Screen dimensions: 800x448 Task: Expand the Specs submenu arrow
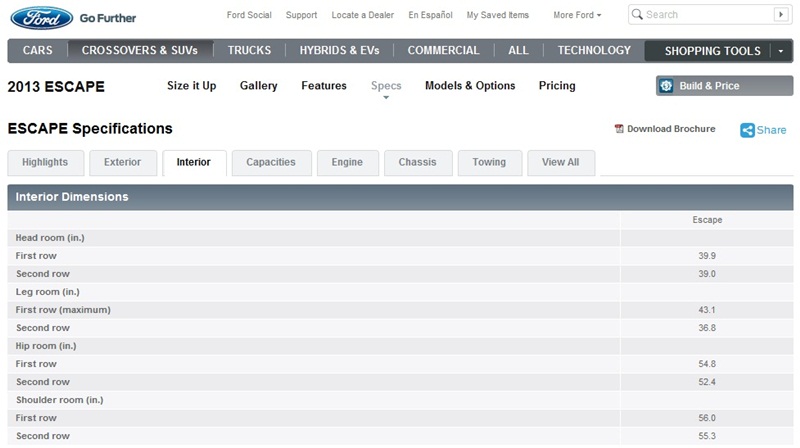pyautogui.click(x=386, y=97)
